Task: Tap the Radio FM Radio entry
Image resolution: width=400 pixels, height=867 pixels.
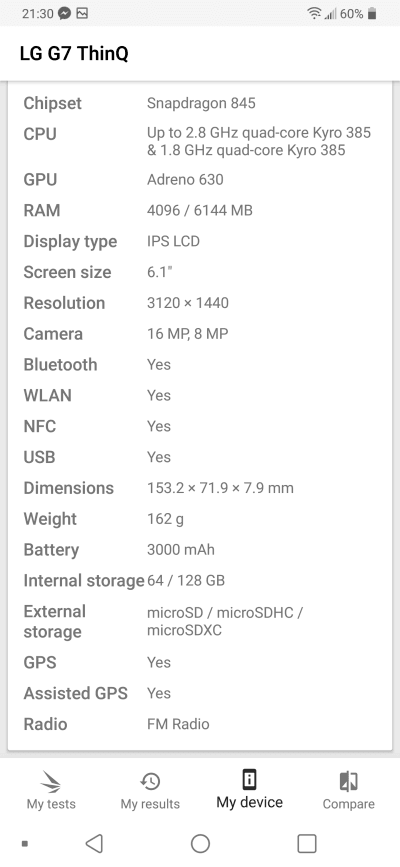Action: click(200, 724)
